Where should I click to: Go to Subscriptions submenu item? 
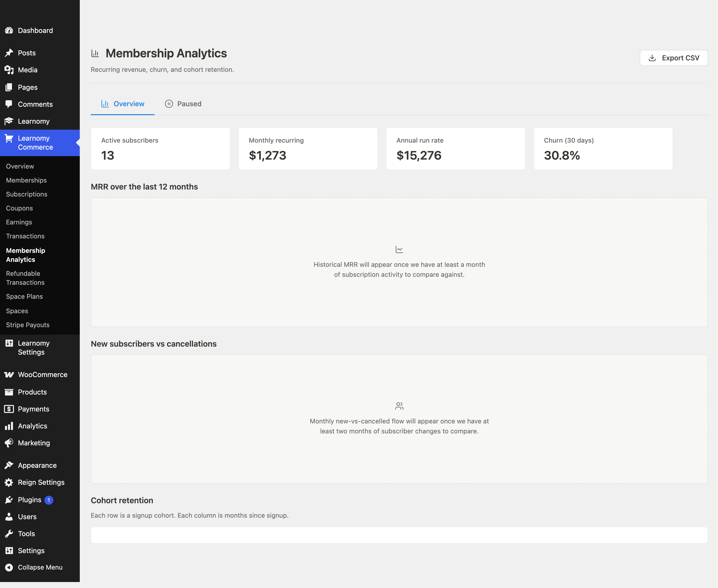click(27, 194)
